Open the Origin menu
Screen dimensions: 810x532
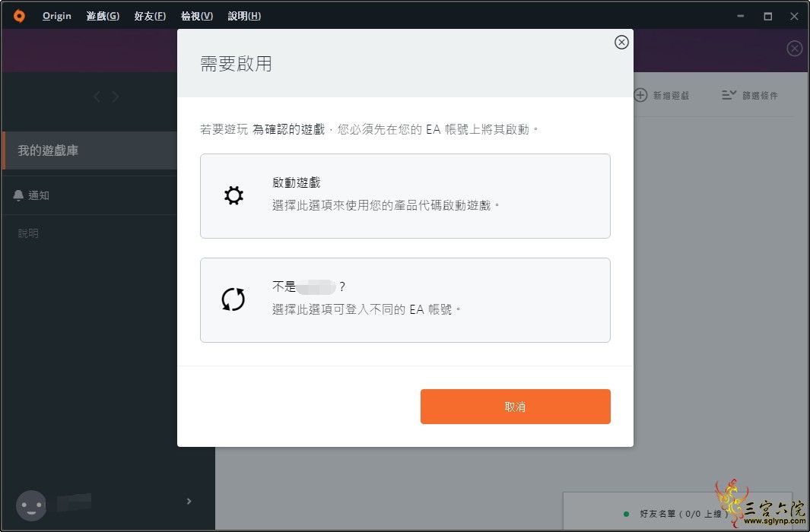point(57,16)
